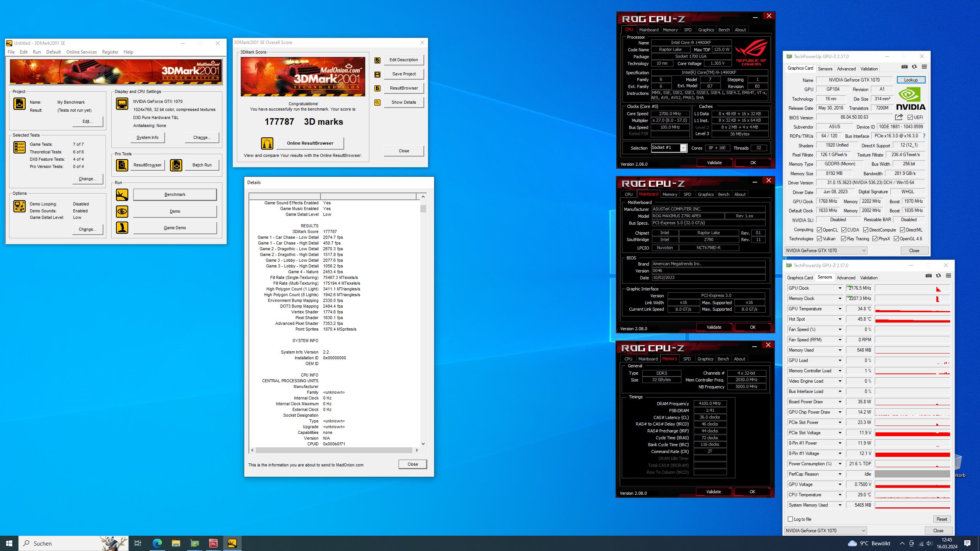Click the Demo eye icon

[x=122, y=211]
